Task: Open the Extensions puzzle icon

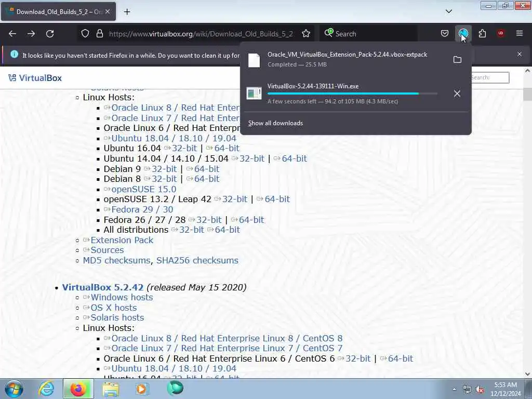Action: [x=482, y=33]
